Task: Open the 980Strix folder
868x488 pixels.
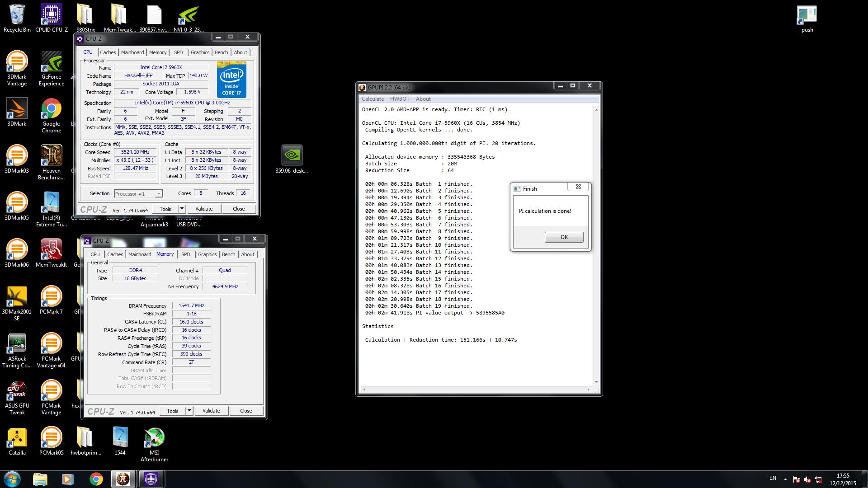Action: (85, 18)
